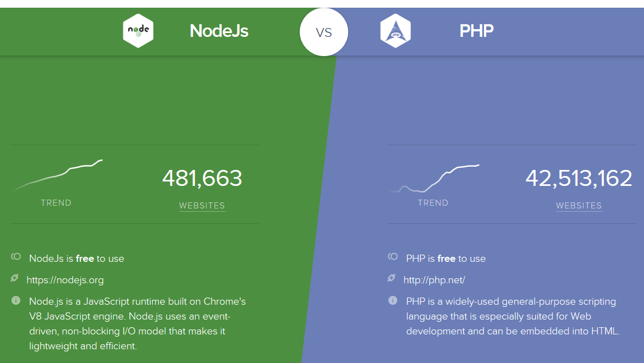644x363 pixels.
Task: Click the WEBSITES label under 42,513,162
Action: [x=579, y=206]
